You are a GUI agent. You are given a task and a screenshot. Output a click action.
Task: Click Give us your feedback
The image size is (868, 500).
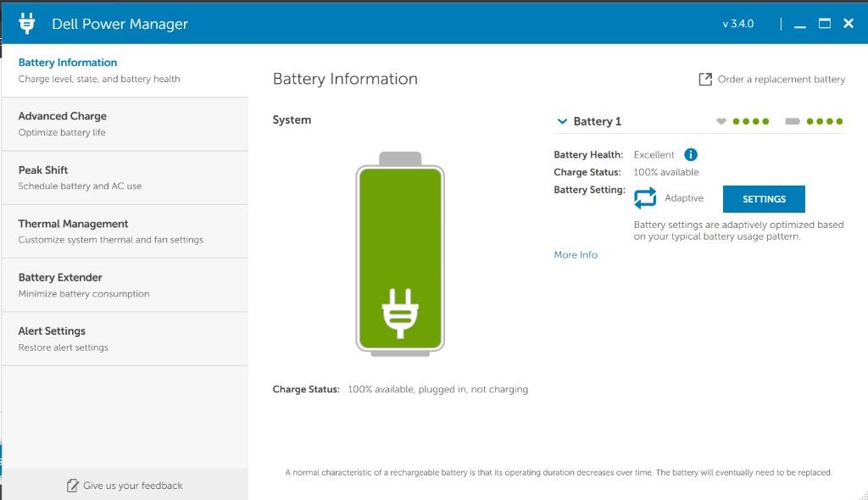pos(132,486)
